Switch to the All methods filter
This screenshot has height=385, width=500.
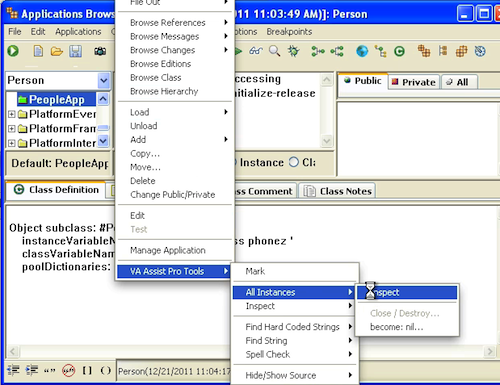tap(459, 82)
